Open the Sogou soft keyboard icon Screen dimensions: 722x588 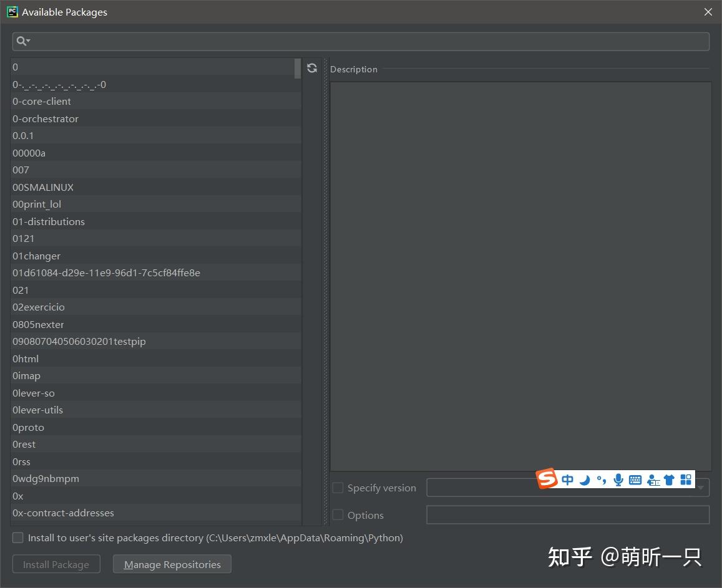(635, 480)
